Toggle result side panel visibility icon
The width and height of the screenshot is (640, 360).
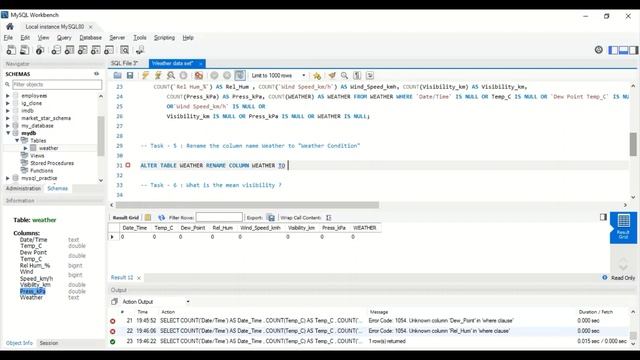(x=603, y=217)
